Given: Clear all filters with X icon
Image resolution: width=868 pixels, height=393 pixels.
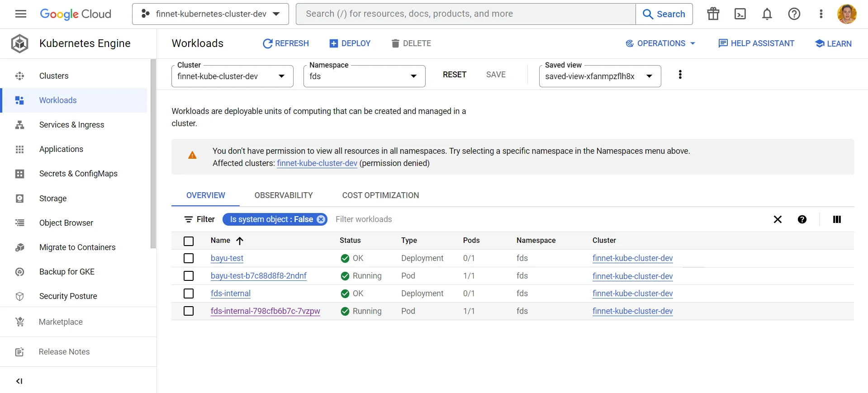Looking at the screenshot, I should tap(778, 219).
